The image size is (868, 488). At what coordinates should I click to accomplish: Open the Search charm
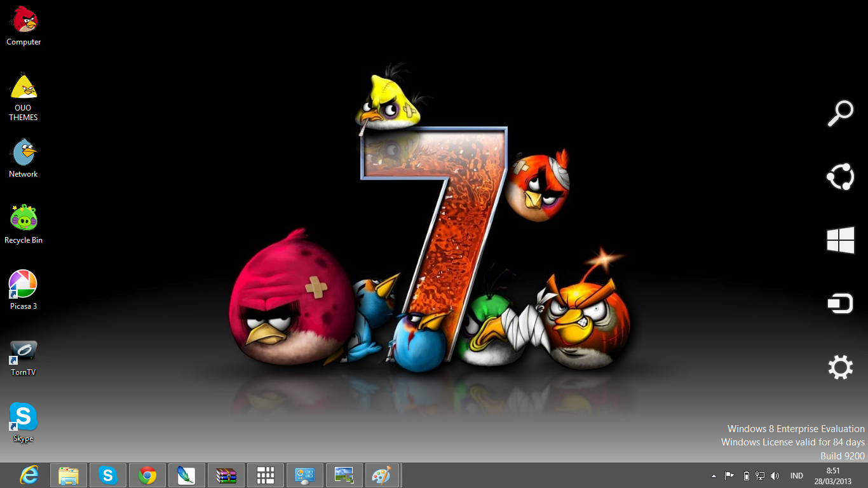pos(840,112)
